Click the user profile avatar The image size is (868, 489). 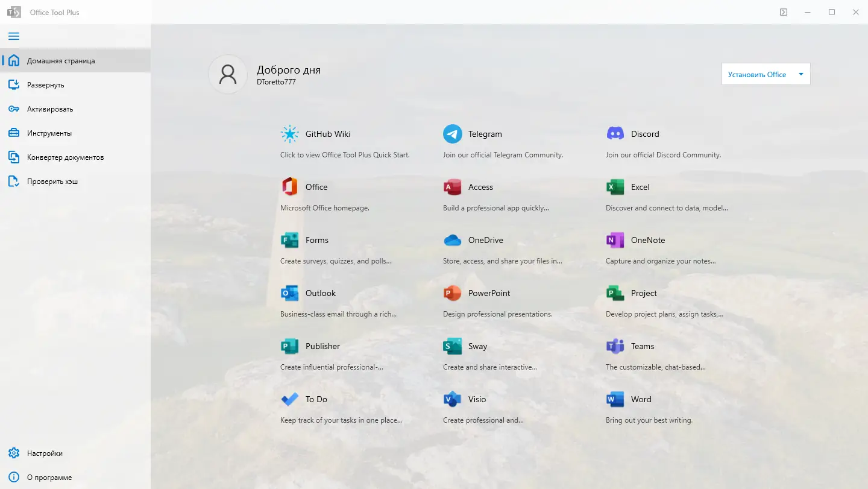point(228,74)
